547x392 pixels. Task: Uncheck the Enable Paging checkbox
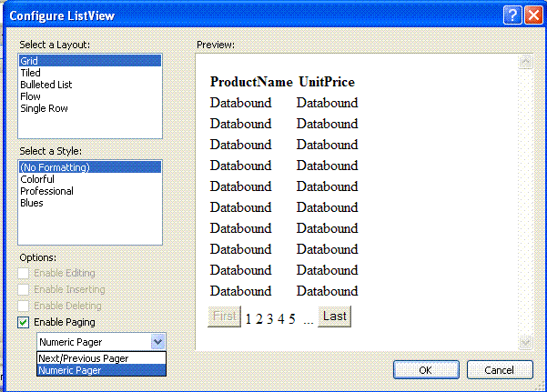point(24,322)
